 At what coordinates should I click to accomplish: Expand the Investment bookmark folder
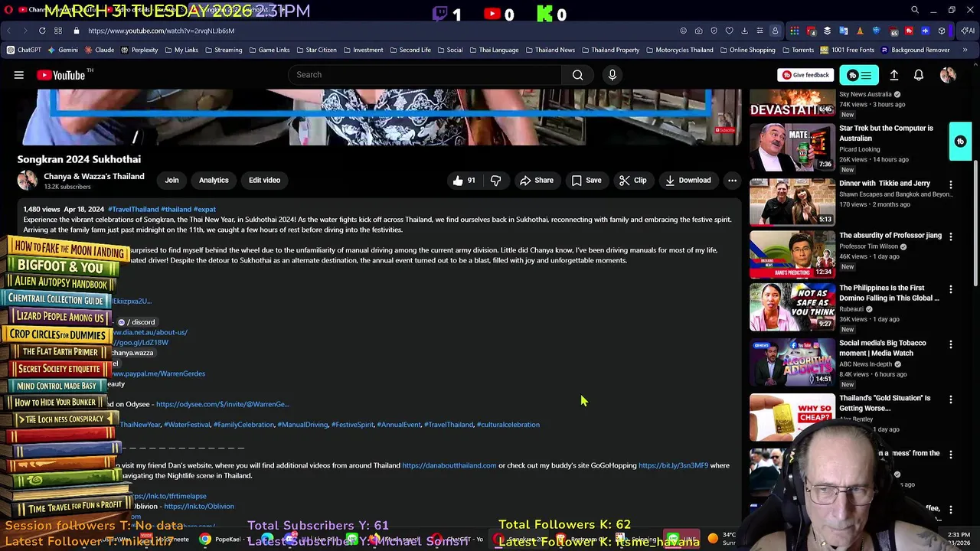tap(363, 50)
